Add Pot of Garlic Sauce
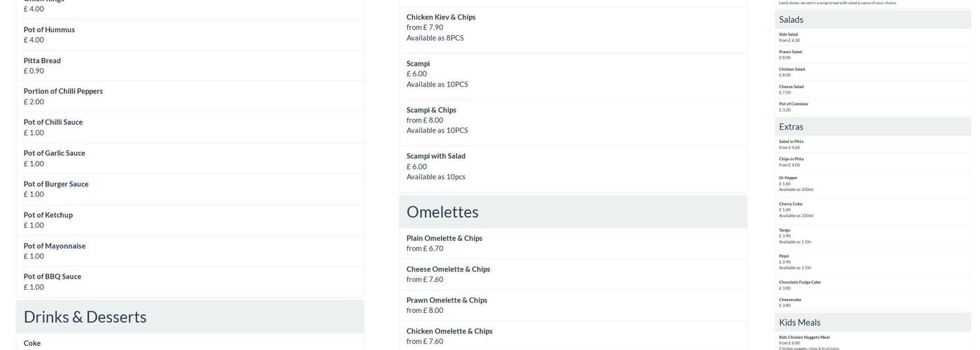 pyautogui.click(x=54, y=153)
